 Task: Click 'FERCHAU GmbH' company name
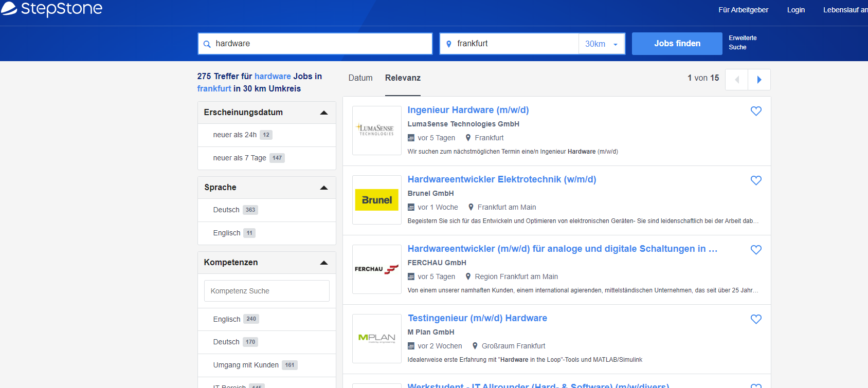click(437, 263)
